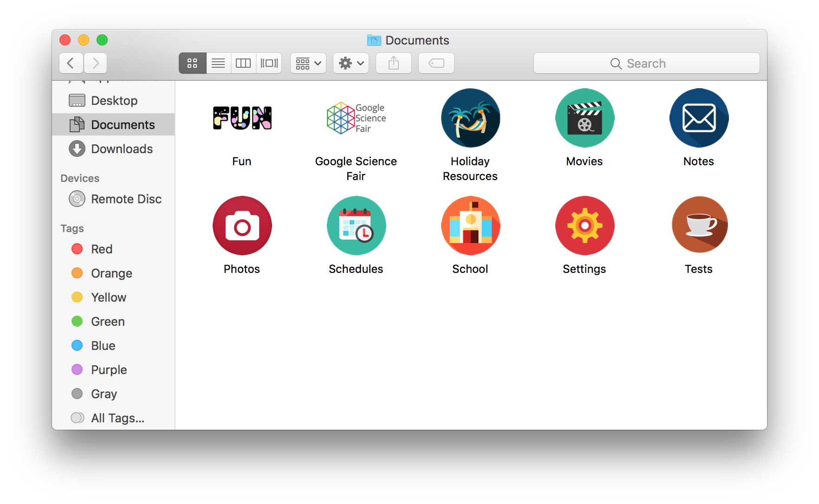Screen dimensions: 819x504
Task: Open the Tests folder
Action: [x=699, y=225]
